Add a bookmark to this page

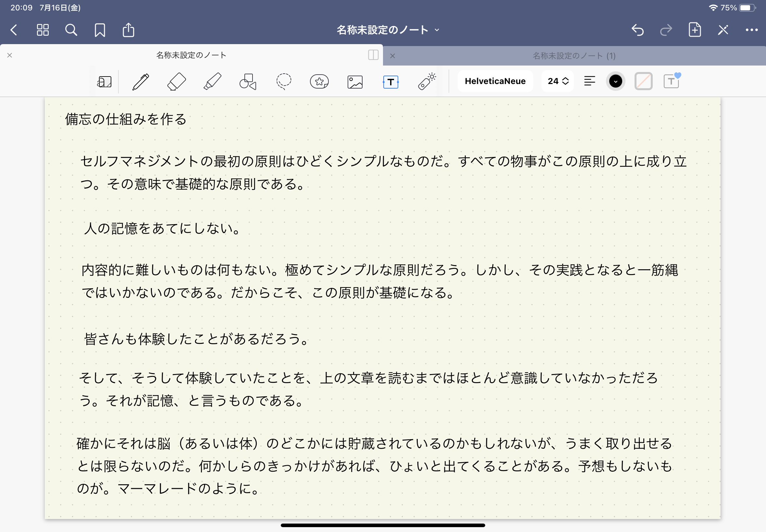(100, 30)
